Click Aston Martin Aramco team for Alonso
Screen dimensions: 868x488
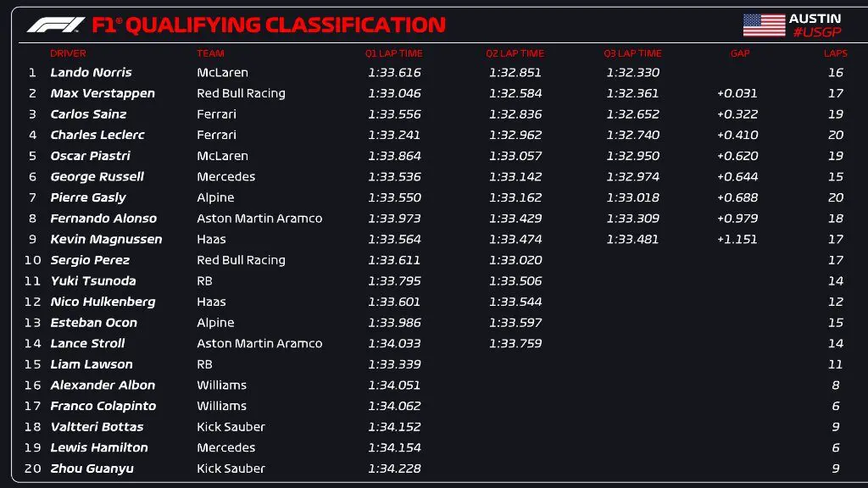tap(259, 219)
